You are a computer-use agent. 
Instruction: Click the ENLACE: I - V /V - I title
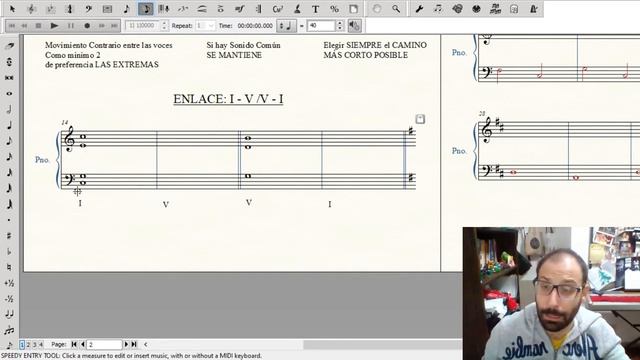tap(228, 99)
